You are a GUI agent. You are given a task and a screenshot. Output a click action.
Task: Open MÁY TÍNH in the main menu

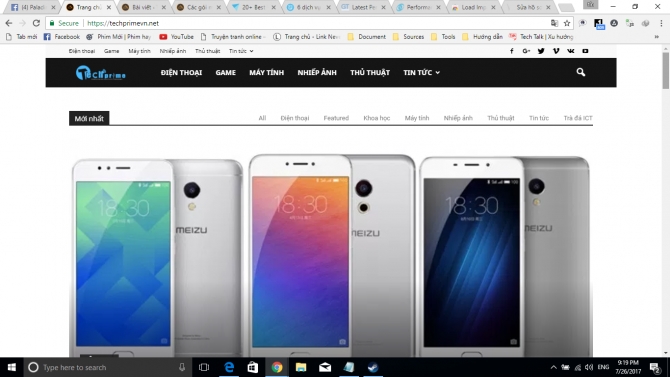coord(267,73)
